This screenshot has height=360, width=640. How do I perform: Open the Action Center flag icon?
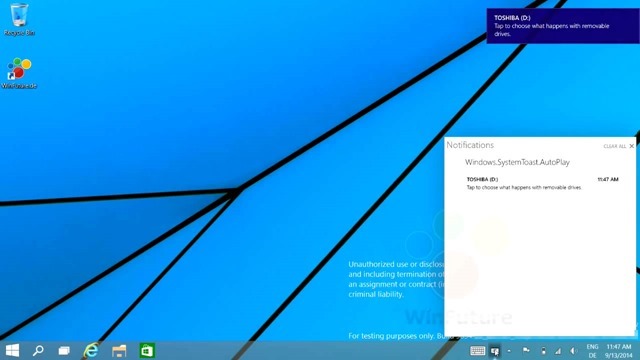click(x=526, y=350)
